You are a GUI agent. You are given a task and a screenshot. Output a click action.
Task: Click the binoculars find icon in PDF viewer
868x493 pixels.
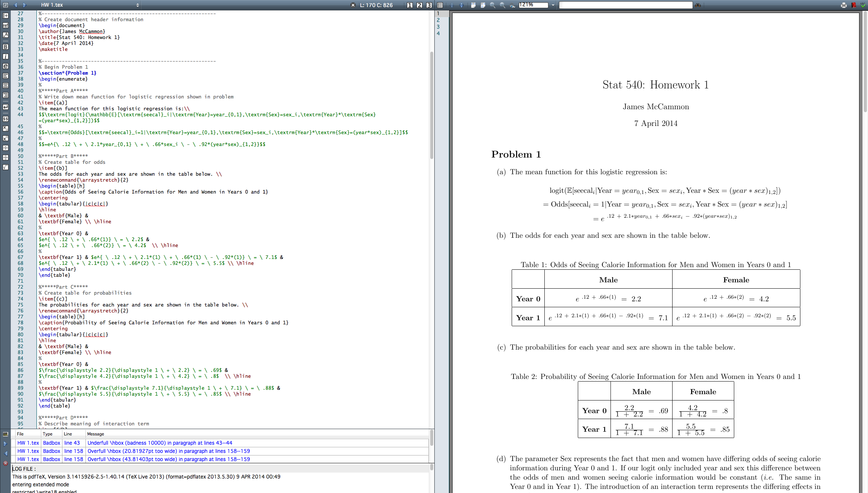coord(698,5)
